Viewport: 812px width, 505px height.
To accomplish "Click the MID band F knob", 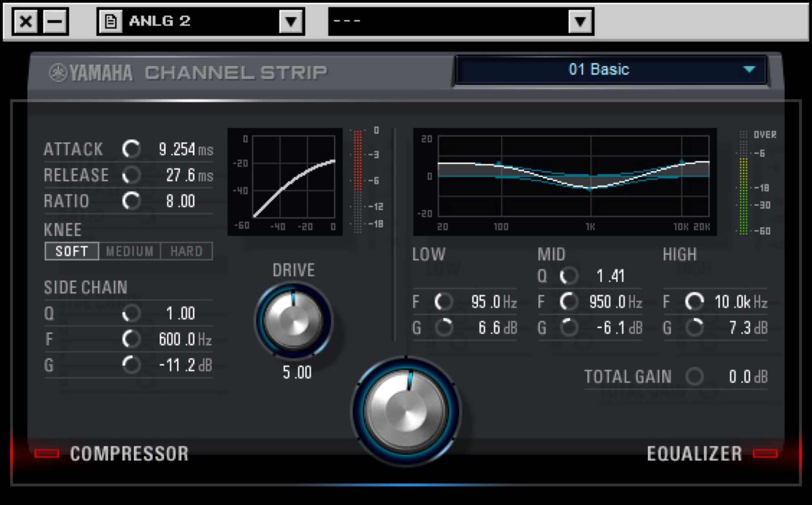I will [x=569, y=302].
